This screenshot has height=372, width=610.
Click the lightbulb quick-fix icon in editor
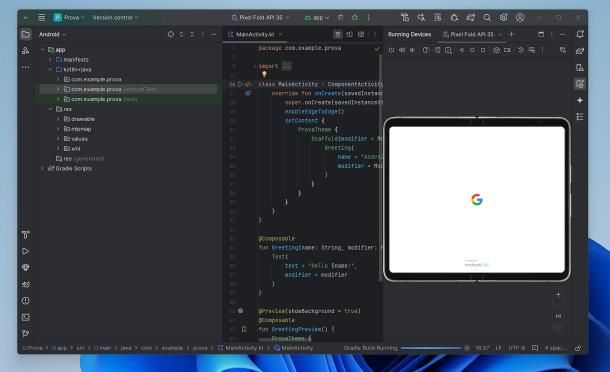[264, 74]
